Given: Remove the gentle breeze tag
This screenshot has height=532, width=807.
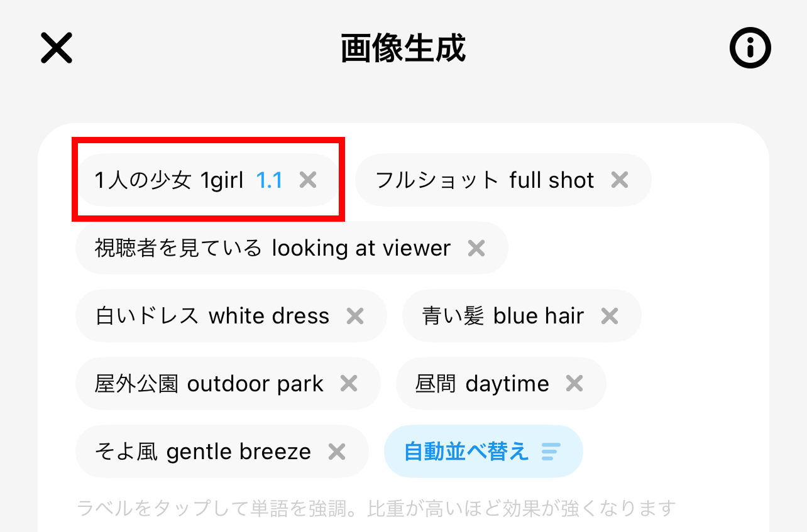Looking at the screenshot, I should [x=338, y=452].
